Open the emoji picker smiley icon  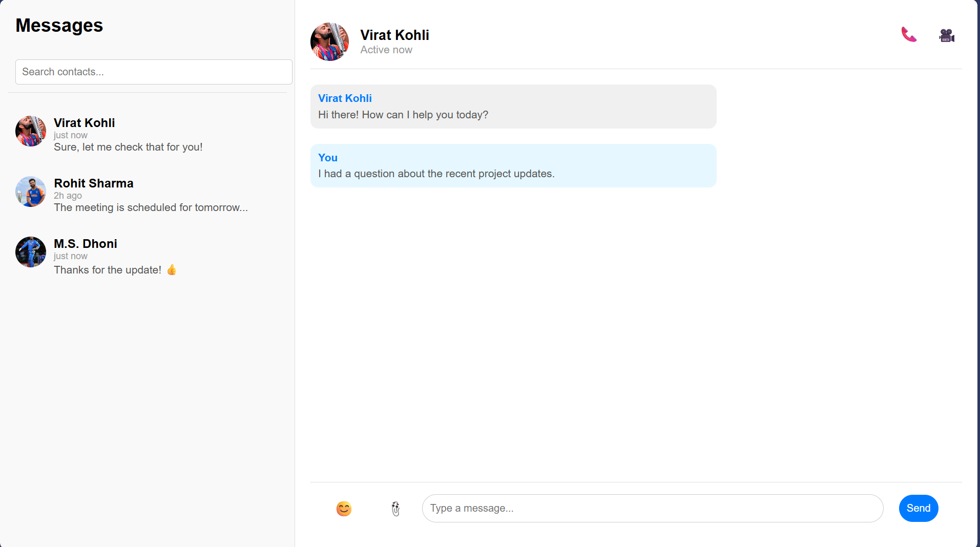point(344,509)
